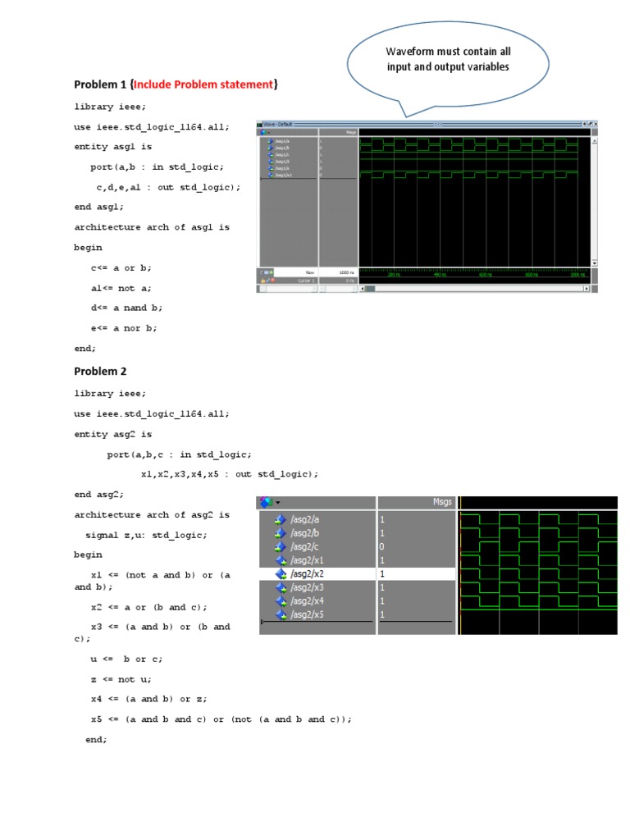Screen dimensions: 630x840
Task: Click the Wave window zoom/add button in title bar
Action: coord(584,124)
